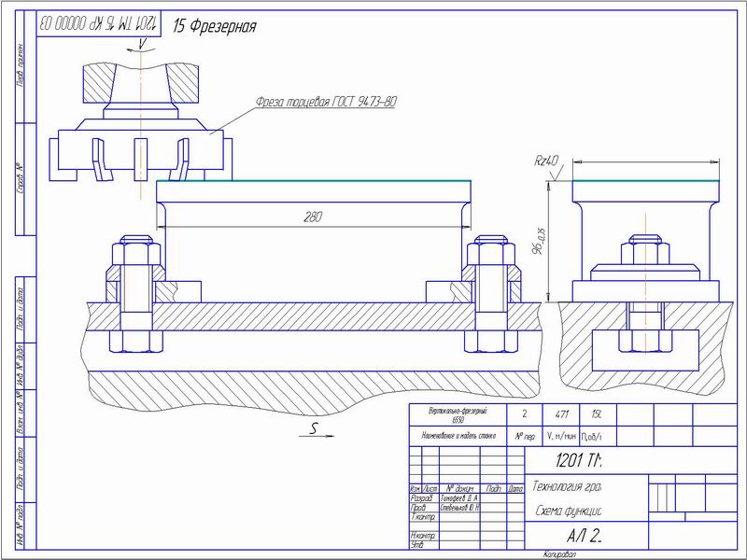Select the 'Копировал' label below the title block
747x560 pixels.
tap(559, 554)
